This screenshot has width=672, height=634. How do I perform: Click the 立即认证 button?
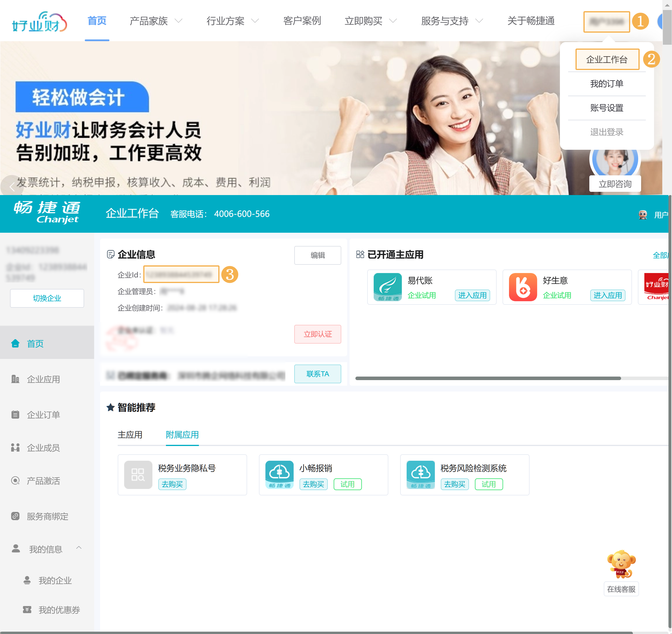(x=317, y=334)
